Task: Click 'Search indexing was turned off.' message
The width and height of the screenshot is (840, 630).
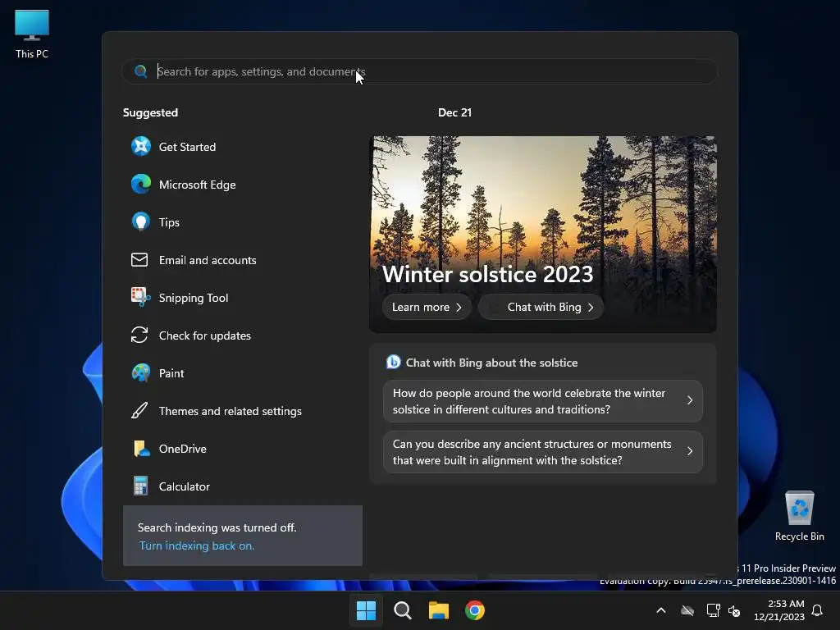Action: pos(217,527)
